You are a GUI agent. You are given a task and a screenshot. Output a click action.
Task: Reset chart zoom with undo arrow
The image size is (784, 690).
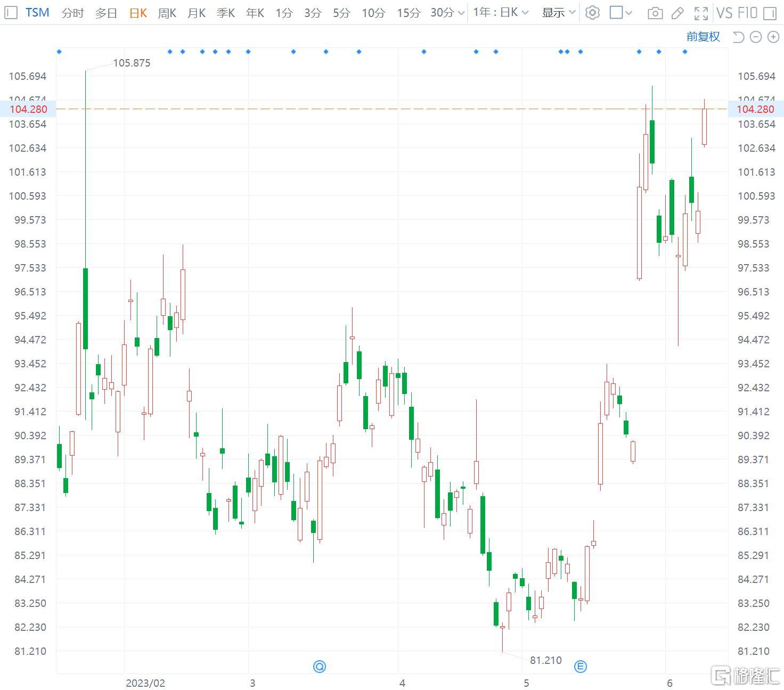pyautogui.click(x=738, y=37)
